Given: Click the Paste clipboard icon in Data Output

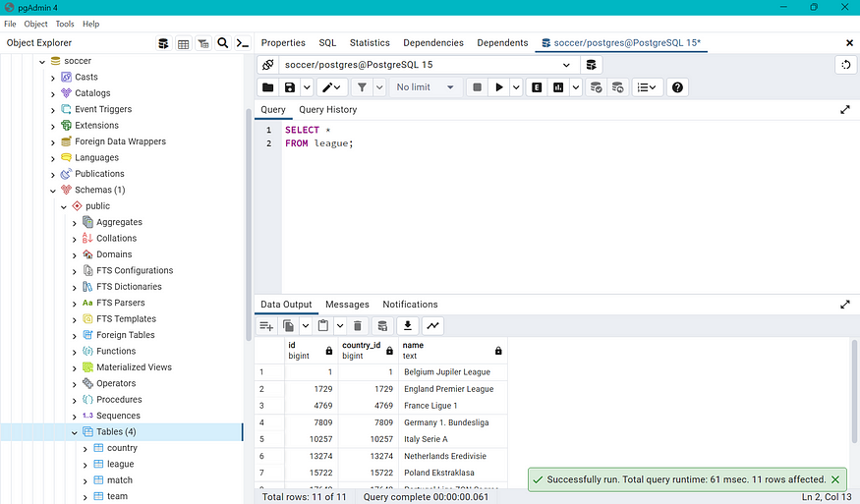Looking at the screenshot, I should [323, 326].
